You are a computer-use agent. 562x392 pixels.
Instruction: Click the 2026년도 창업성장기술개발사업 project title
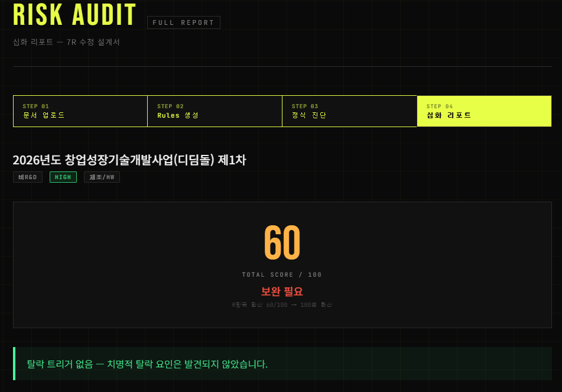coord(129,160)
